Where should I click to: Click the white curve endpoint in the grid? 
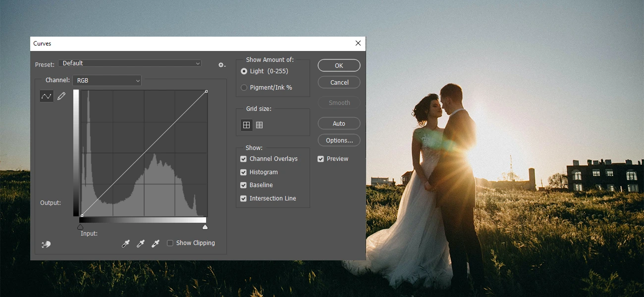[206, 91]
